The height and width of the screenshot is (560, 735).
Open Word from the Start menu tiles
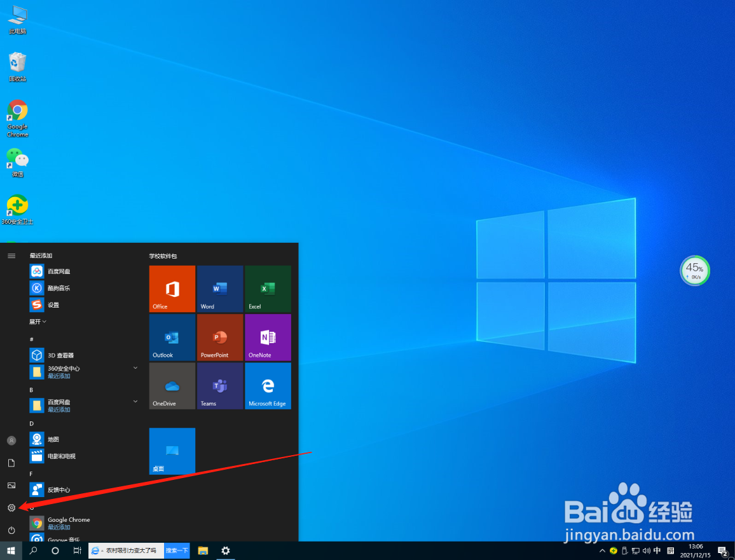(219, 289)
